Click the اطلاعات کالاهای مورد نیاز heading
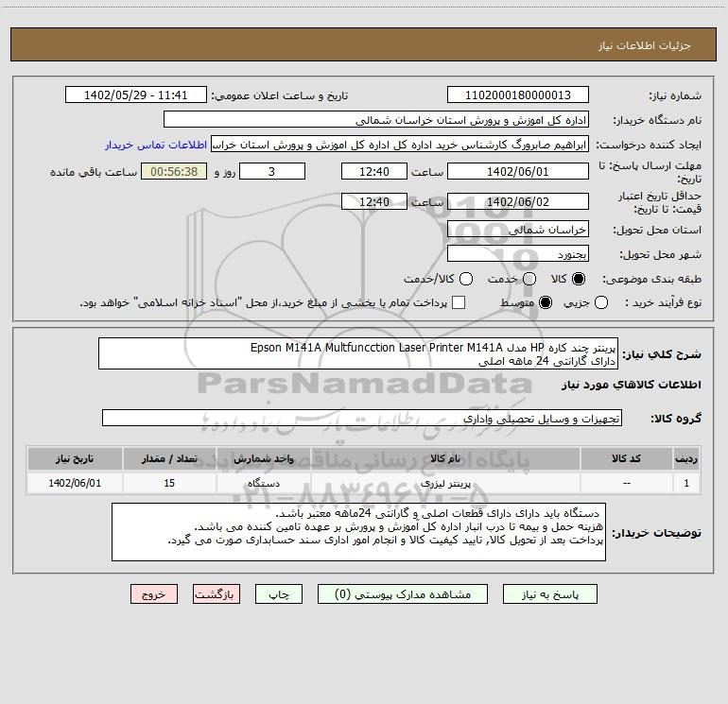 631,385
